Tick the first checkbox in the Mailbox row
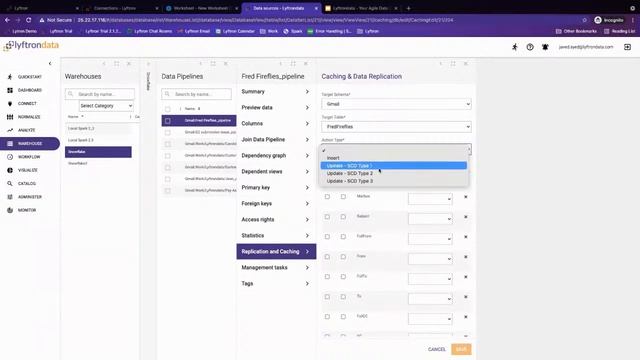 tap(327, 197)
